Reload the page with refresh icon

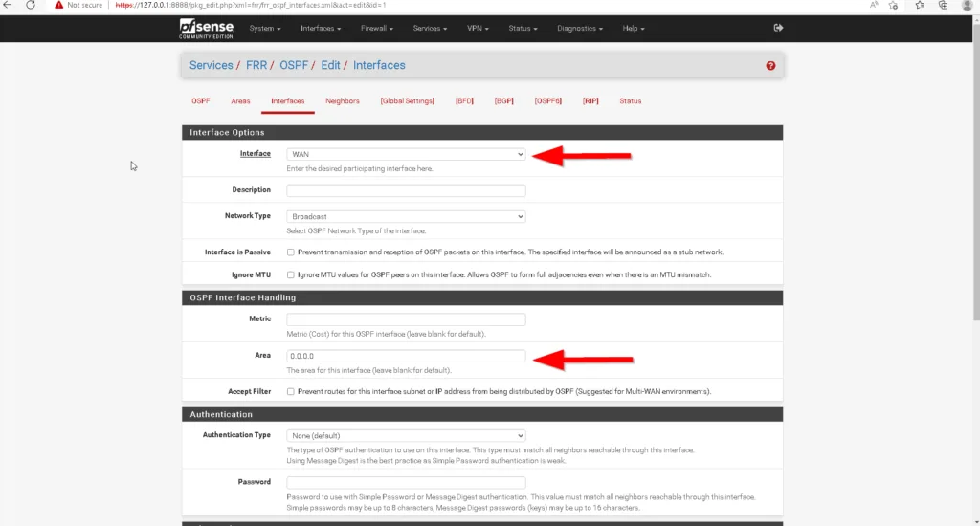click(30, 5)
